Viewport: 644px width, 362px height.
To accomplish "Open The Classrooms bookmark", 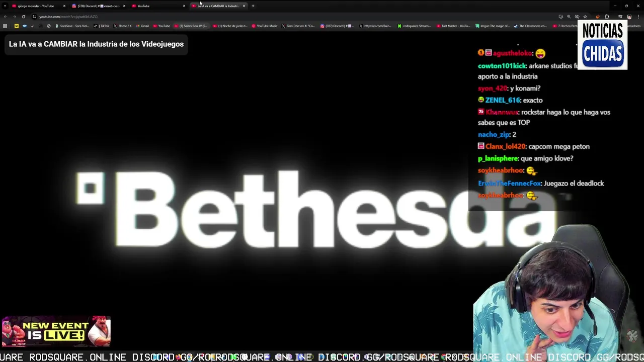I will pos(530,26).
